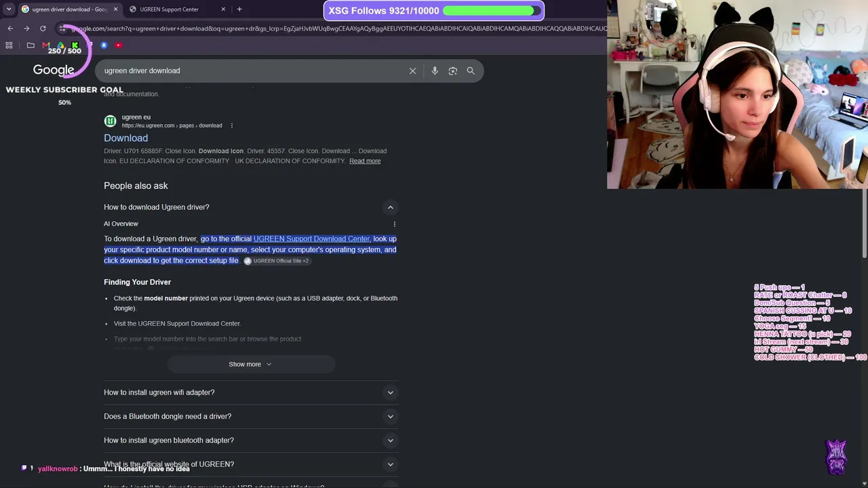Click the Show more button

251,364
